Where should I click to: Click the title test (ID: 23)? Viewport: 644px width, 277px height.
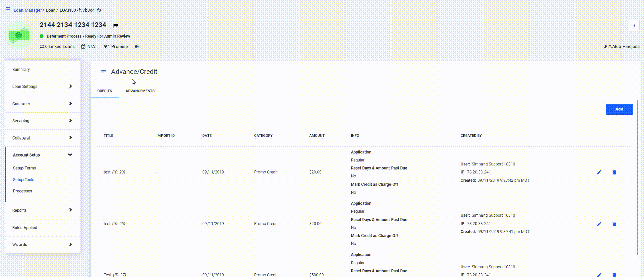[x=114, y=172]
